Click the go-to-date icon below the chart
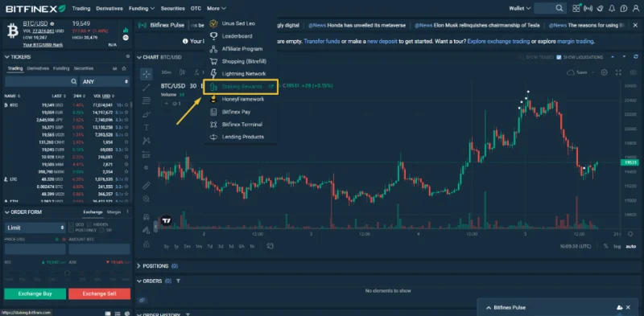 pyautogui.click(x=270, y=246)
